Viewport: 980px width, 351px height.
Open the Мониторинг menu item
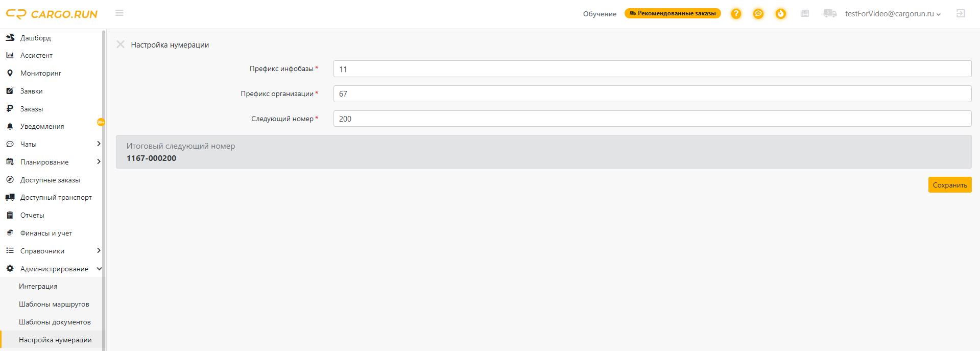pos(41,73)
